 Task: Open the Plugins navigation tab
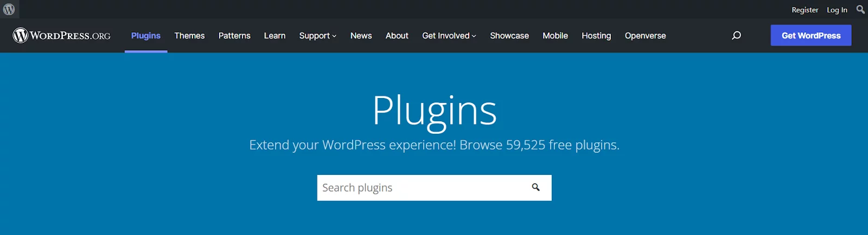[146, 36]
